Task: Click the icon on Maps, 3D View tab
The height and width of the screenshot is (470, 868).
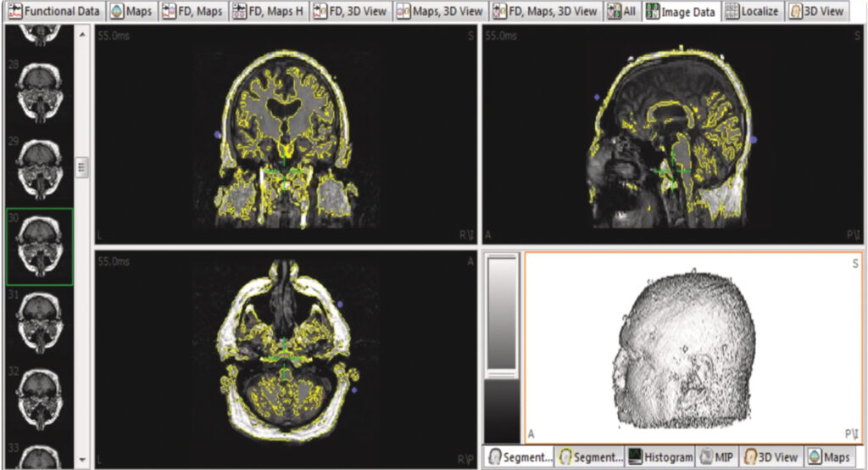Action: pyautogui.click(x=404, y=11)
